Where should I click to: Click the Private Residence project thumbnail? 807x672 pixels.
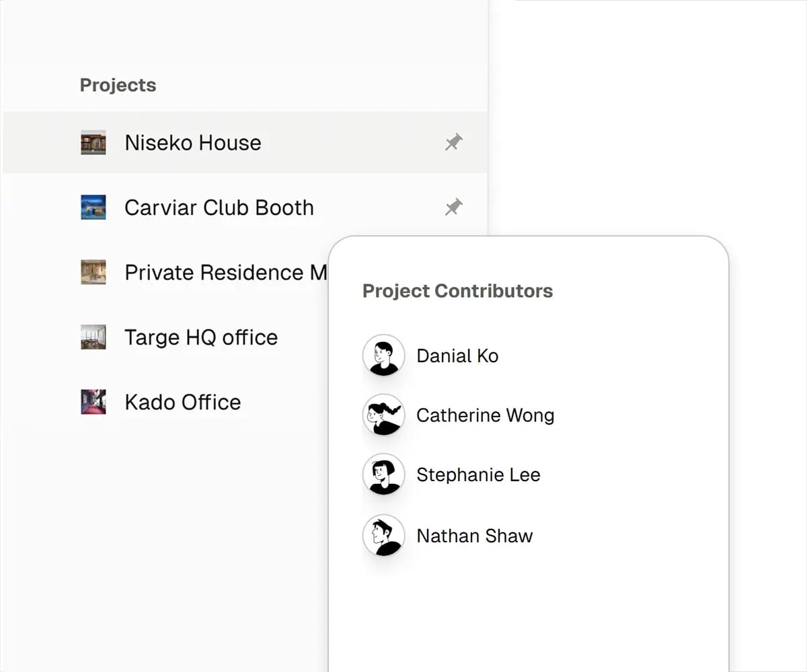(94, 272)
